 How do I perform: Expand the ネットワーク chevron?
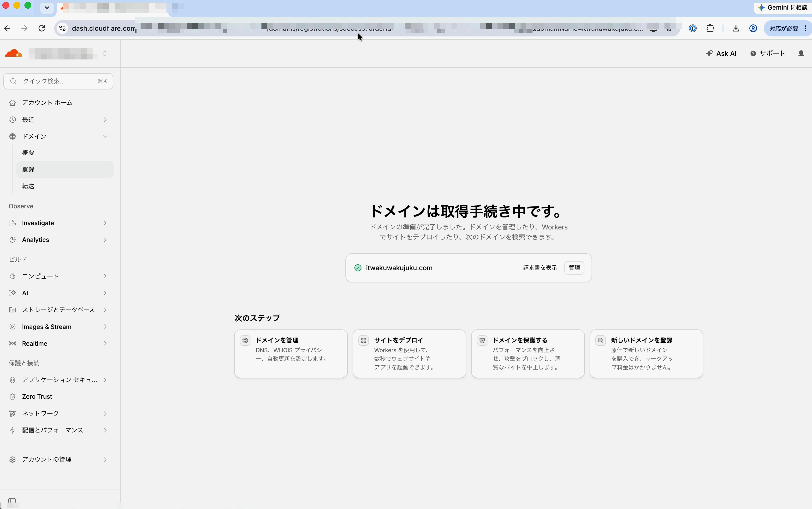[x=105, y=413]
